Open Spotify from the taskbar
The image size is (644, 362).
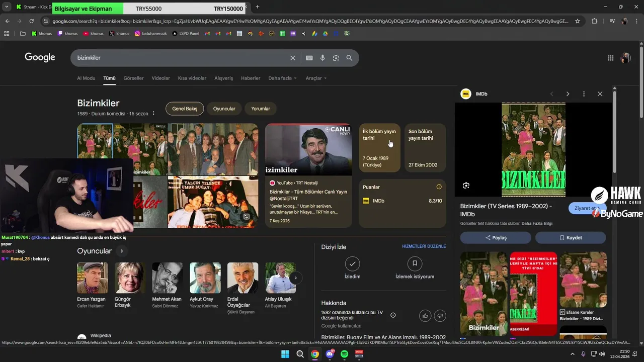pos(345,354)
